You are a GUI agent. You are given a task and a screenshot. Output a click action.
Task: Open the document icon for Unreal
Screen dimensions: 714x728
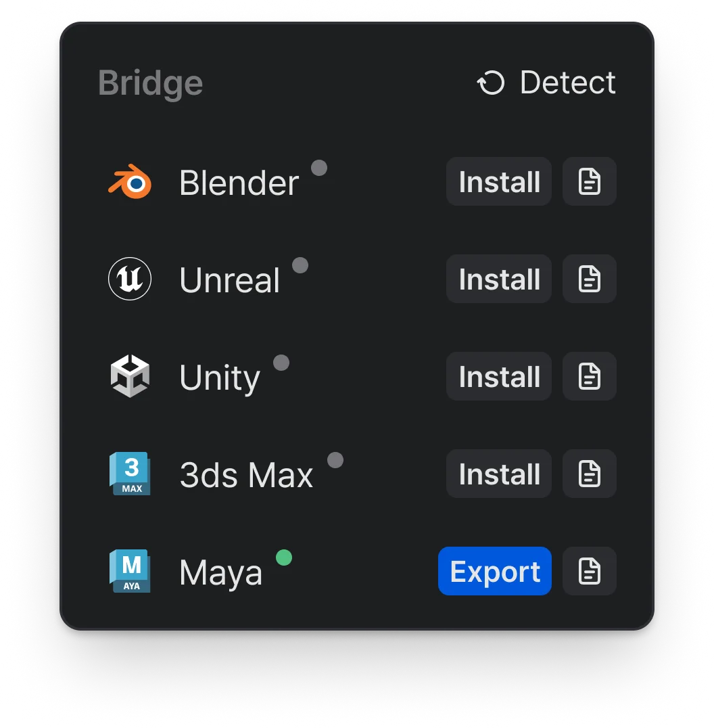590,279
